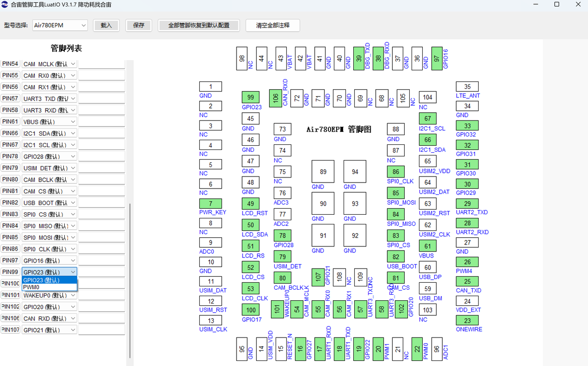Viewport: 588px width, 366px height.
Task: Choose PWM0 option in open dropdown
Action: click(49, 287)
